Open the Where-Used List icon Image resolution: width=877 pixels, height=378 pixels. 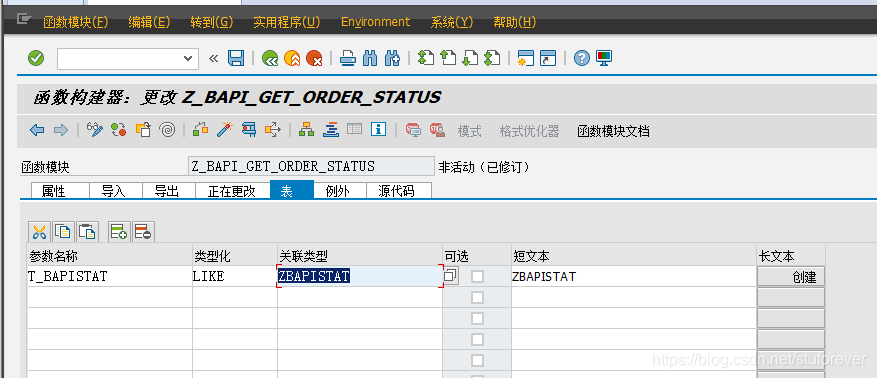click(272, 130)
